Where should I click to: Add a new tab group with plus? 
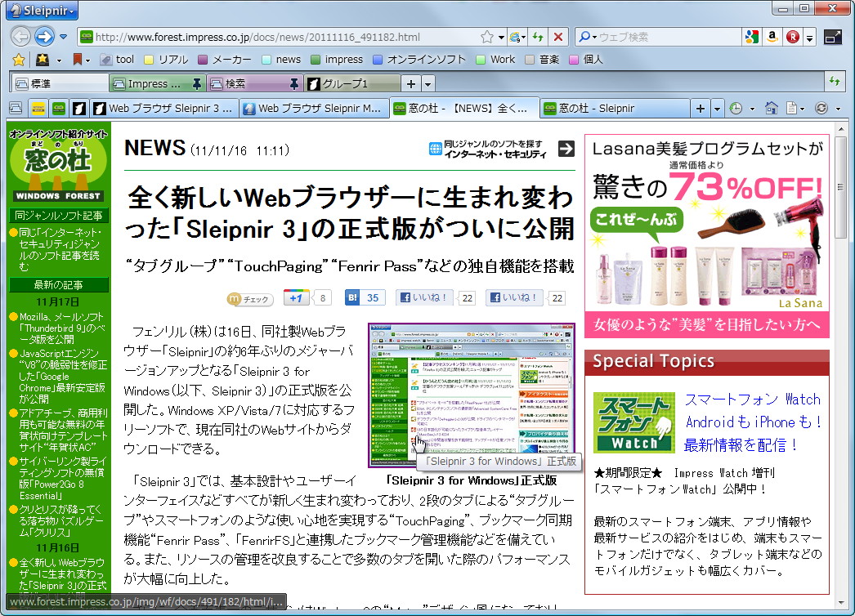[x=410, y=83]
